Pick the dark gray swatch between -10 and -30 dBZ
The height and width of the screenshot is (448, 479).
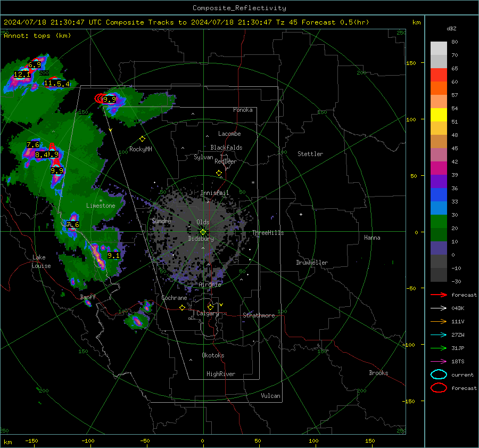[439, 275]
